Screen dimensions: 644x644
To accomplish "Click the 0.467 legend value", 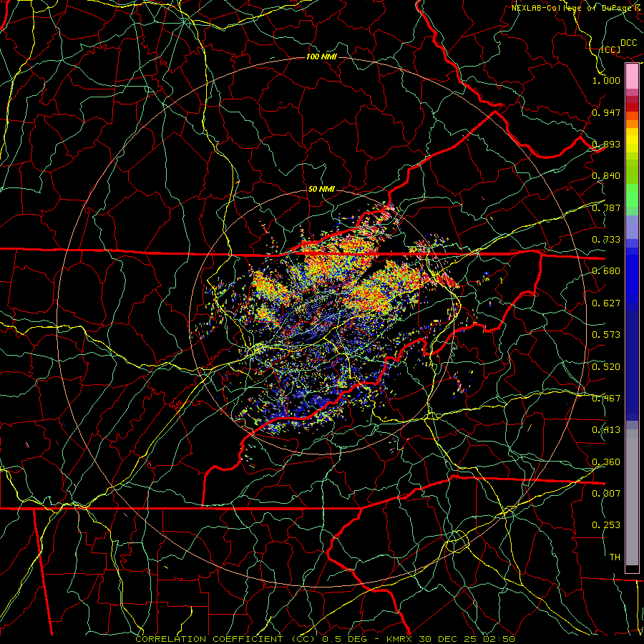I will point(606,399).
